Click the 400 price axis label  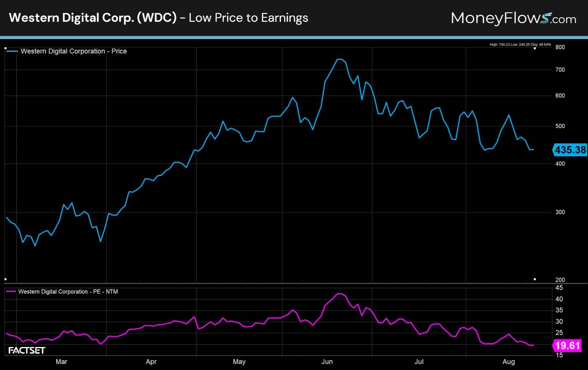(x=560, y=164)
